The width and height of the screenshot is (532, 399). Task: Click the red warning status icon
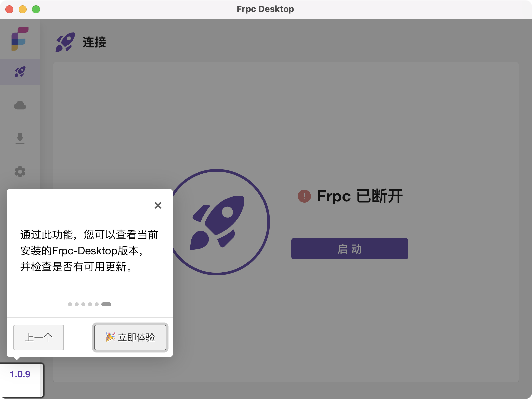pyautogui.click(x=304, y=196)
